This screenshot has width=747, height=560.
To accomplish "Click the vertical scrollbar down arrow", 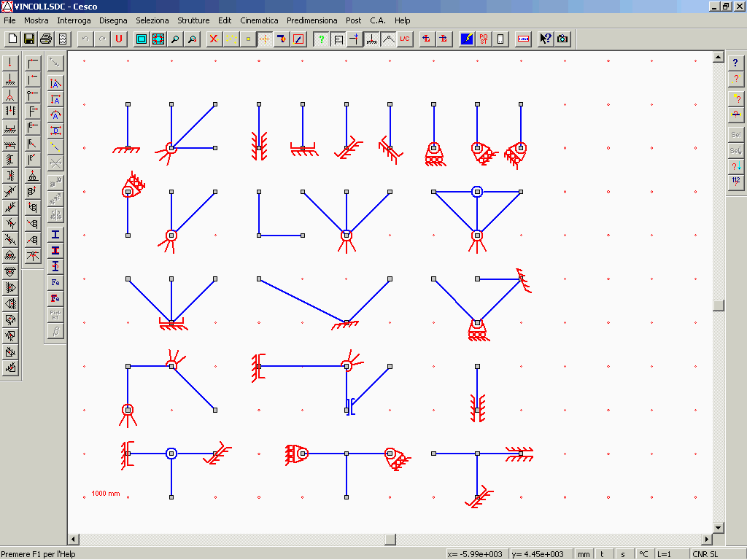I will [718, 527].
